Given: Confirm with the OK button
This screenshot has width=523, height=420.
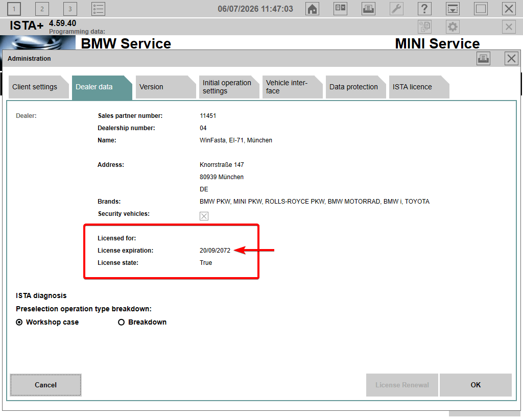Looking at the screenshot, I should [x=476, y=385].
